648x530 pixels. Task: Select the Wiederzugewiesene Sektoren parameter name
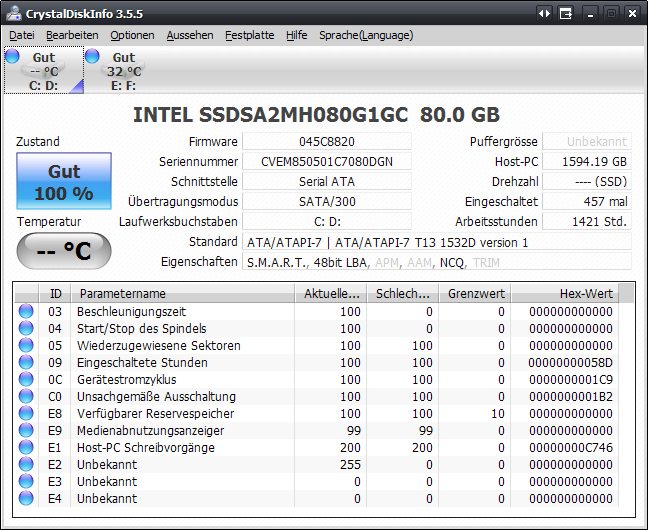point(159,346)
